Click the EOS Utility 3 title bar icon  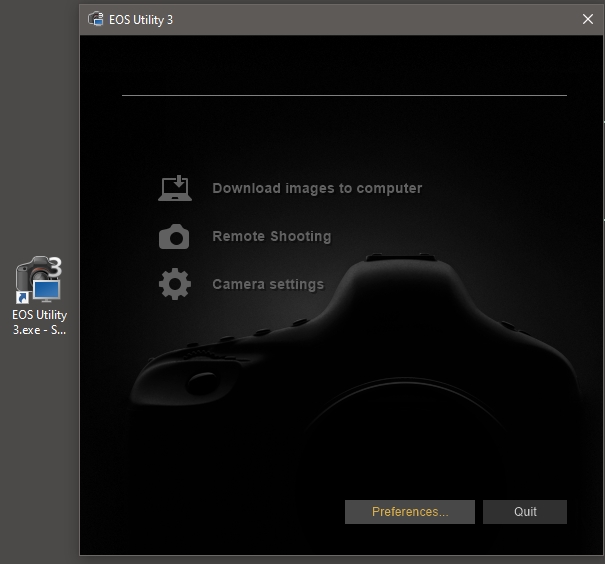tap(96, 19)
